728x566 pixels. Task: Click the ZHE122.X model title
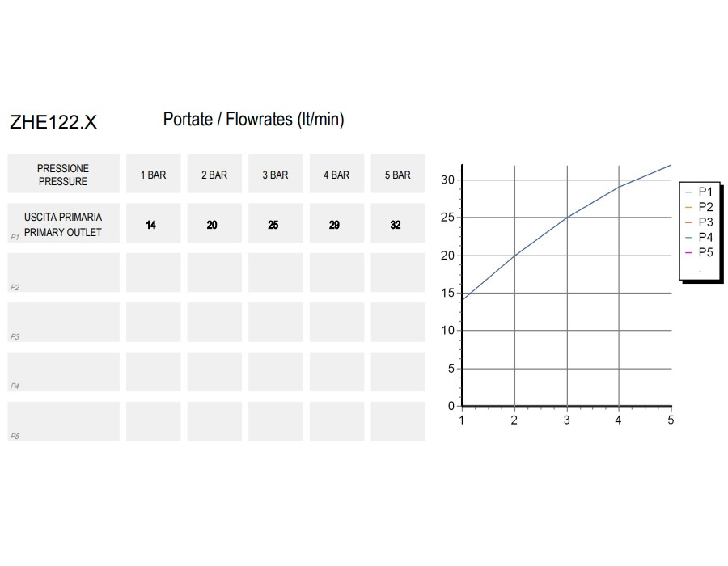[x=53, y=122]
